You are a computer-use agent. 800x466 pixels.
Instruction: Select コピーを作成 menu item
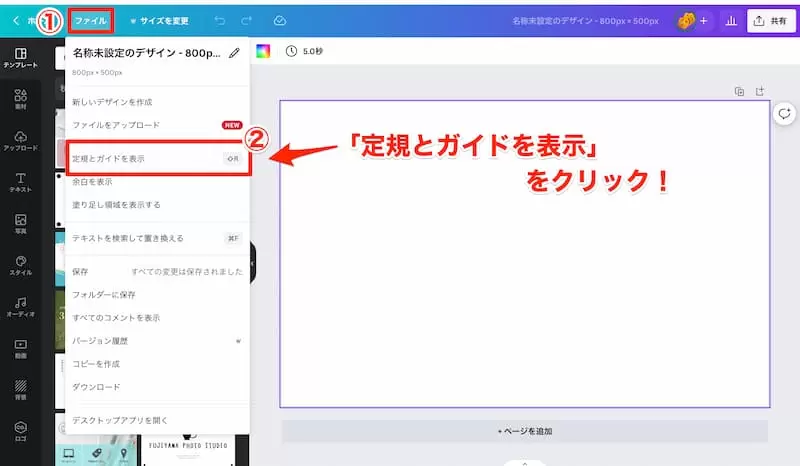(x=158, y=364)
